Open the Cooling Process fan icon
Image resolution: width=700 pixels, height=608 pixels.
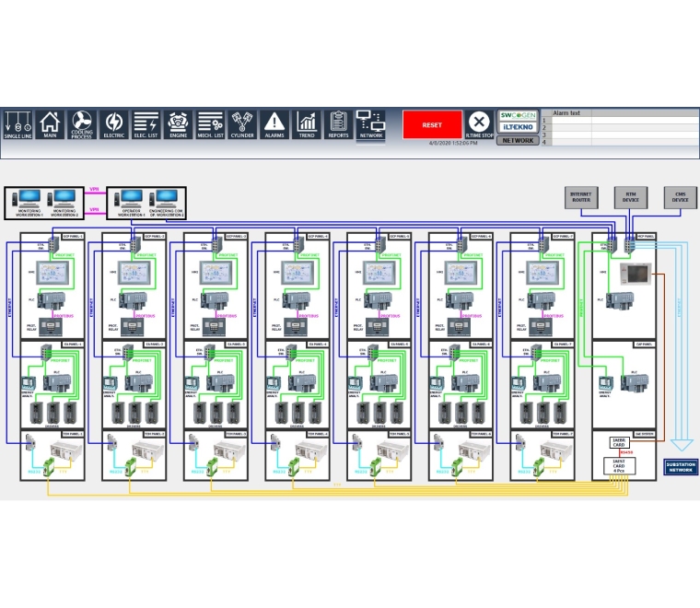tap(82, 124)
